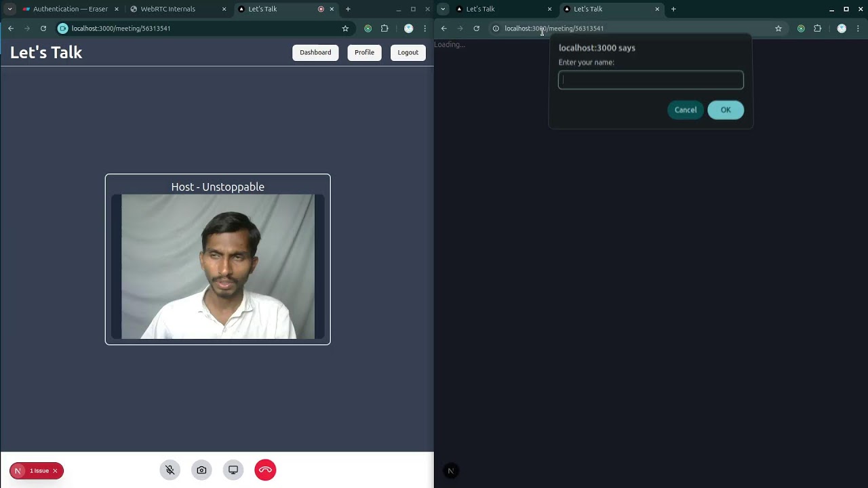
Task: End the call with red hang-up button
Action: pyautogui.click(x=265, y=470)
